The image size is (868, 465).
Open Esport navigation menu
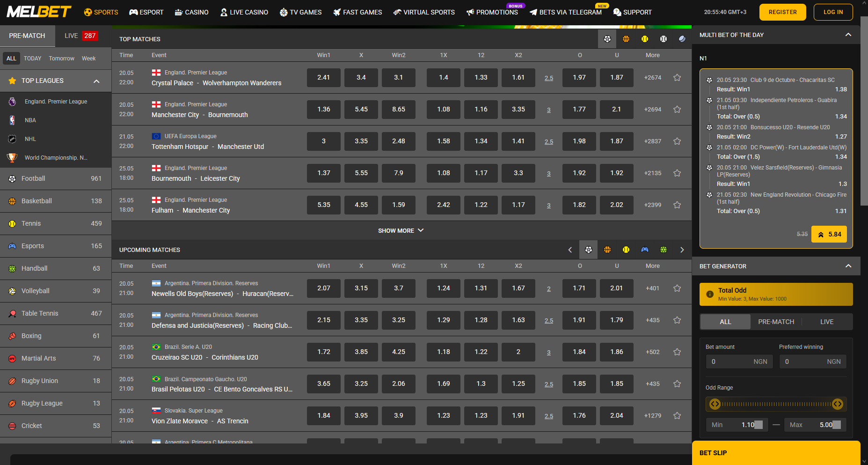146,12
